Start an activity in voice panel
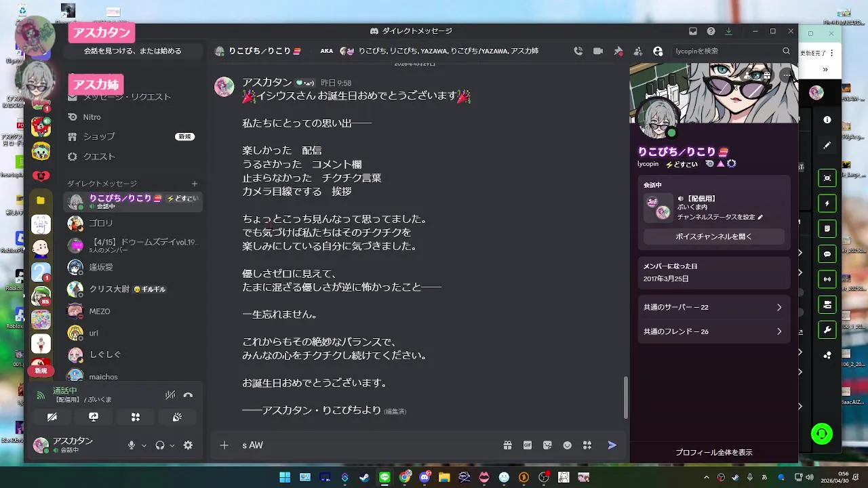The image size is (868, 488). 136,418
